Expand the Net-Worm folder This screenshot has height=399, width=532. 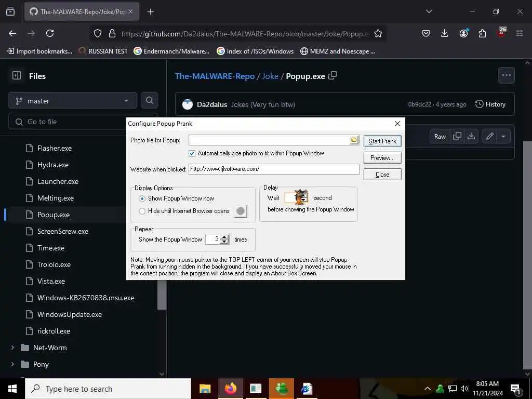click(12, 348)
